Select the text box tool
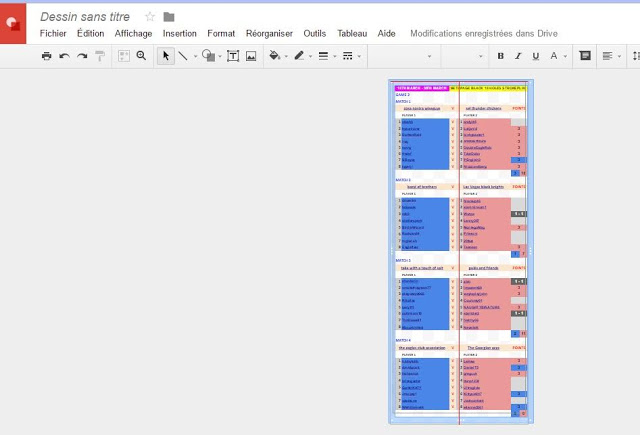The image size is (640, 435). (x=233, y=56)
